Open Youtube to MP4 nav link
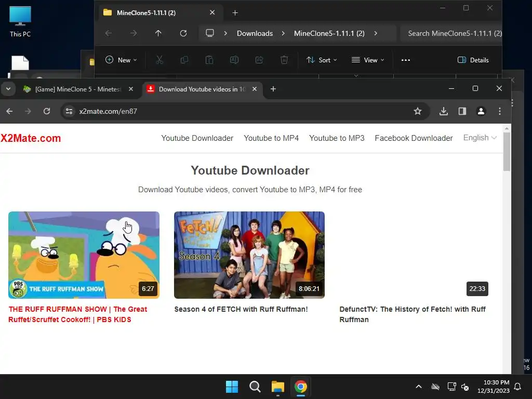 click(x=271, y=138)
